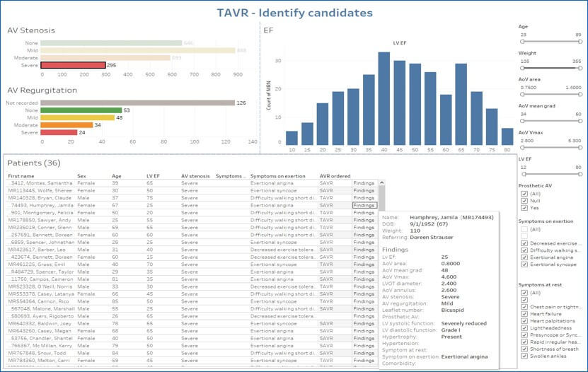588x372 pixels.
Task: Open Findings for Gross, Emil row
Action: (x=364, y=265)
